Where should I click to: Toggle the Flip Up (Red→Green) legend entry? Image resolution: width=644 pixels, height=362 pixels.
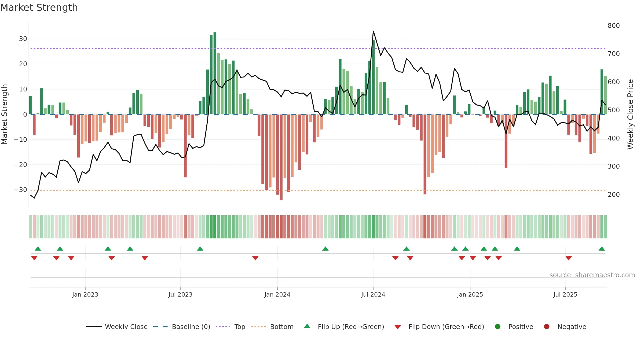344,327
